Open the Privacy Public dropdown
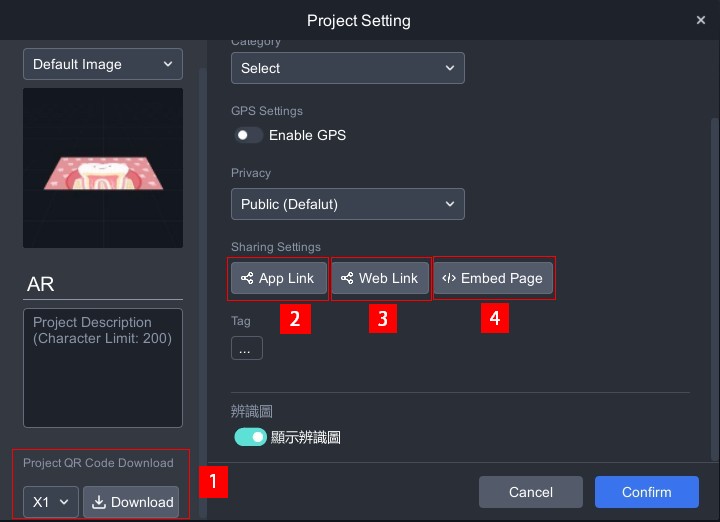The height and width of the screenshot is (522, 720). [x=347, y=204]
